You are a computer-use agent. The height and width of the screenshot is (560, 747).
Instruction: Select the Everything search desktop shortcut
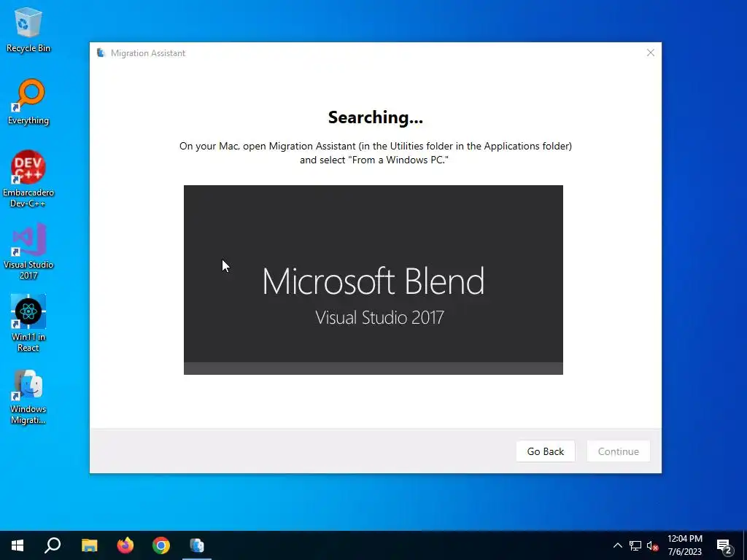(x=28, y=102)
